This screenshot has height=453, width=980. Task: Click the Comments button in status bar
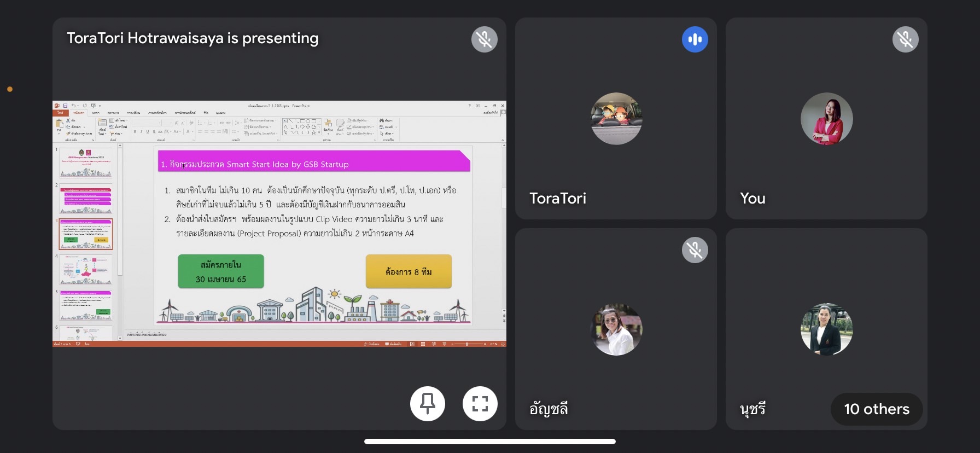tap(393, 344)
